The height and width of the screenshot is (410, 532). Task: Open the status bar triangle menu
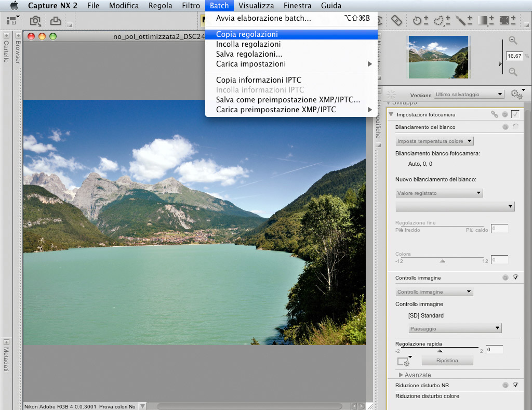pos(143,406)
